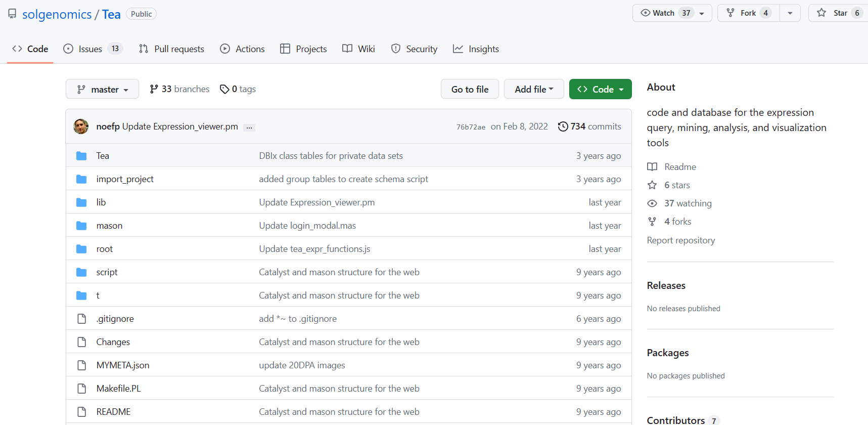
Task: Open the solgenomics owner link
Action: [57, 14]
